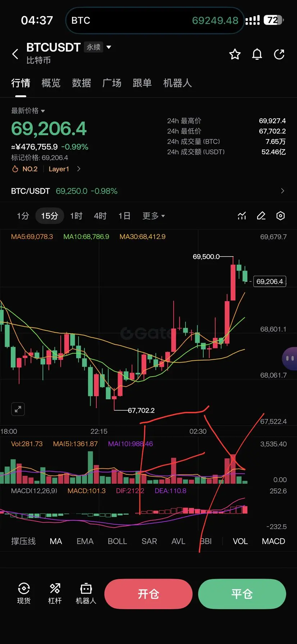The width and height of the screenshot is (297, 644).
Task: Open the 更多 timeframe dropdown
Action: pos(154,216)
